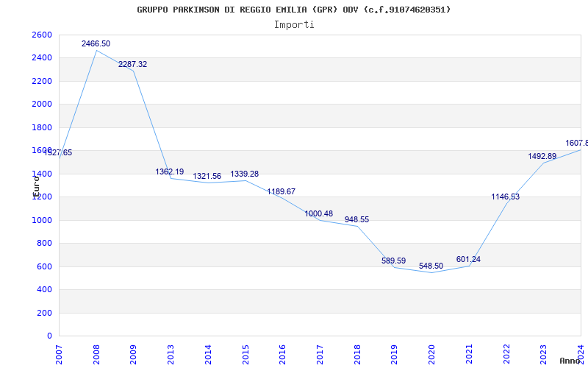Viewport: 588px width, 368px height.
Task: Click the 1492.89 data label
Action: click(x=542, y=156)
